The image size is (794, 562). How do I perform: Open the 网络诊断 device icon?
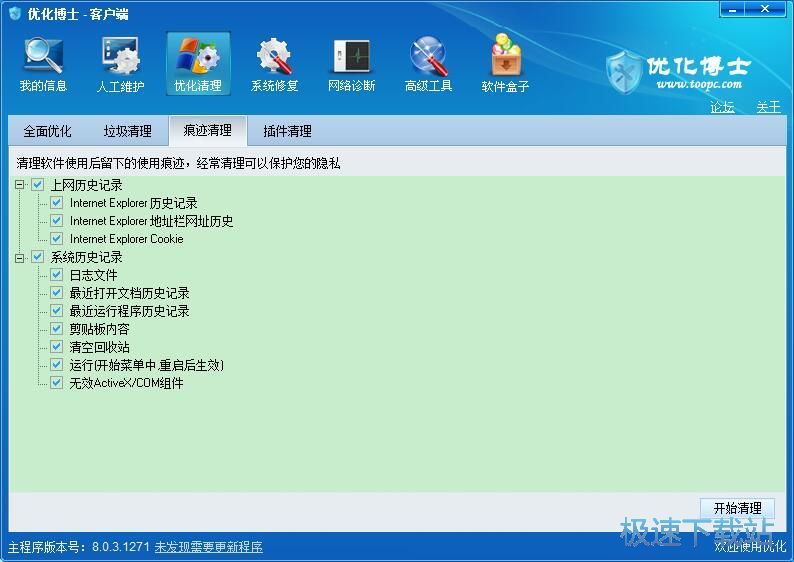[351, 56]
